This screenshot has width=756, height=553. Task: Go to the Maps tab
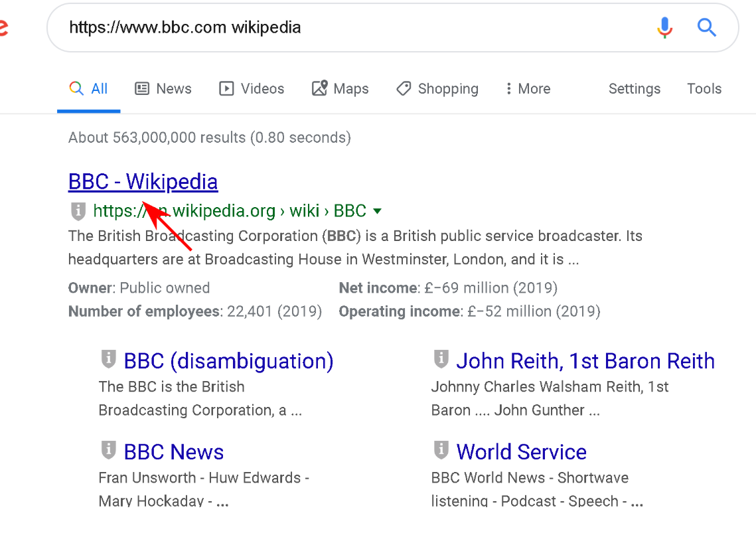[340, 89]
